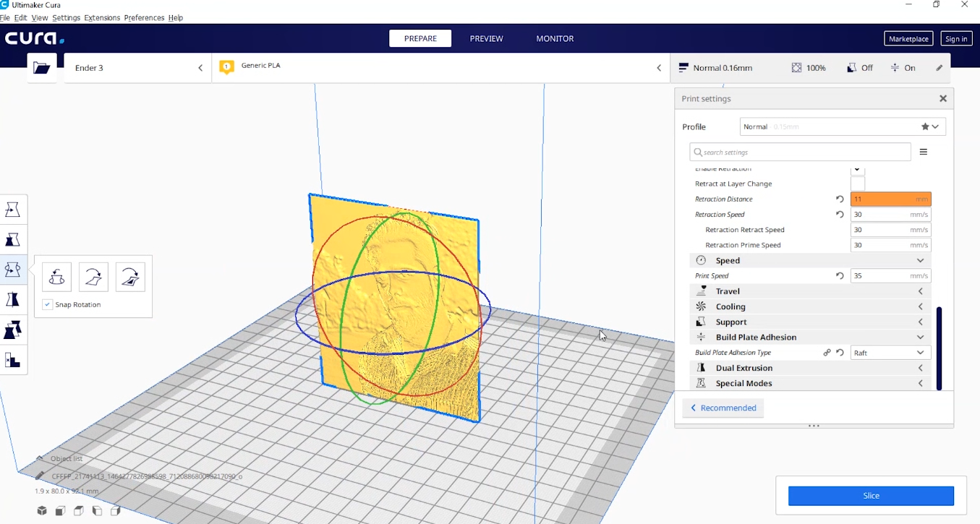Click the search settings field
The width and height of the screenshot is (980, 524).
coord(800,152)
